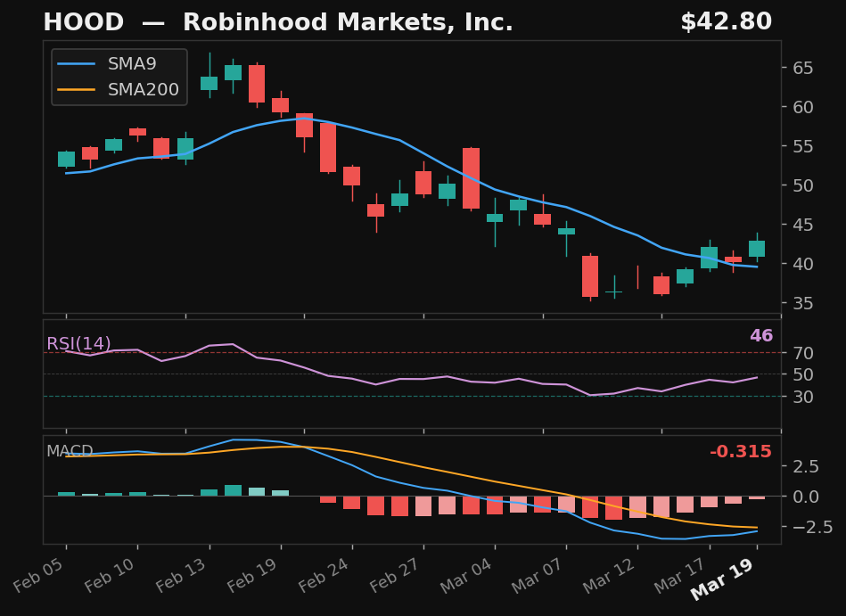Select the MACD panel label
This screenshot has width=846, height=616.
point(70,451)
